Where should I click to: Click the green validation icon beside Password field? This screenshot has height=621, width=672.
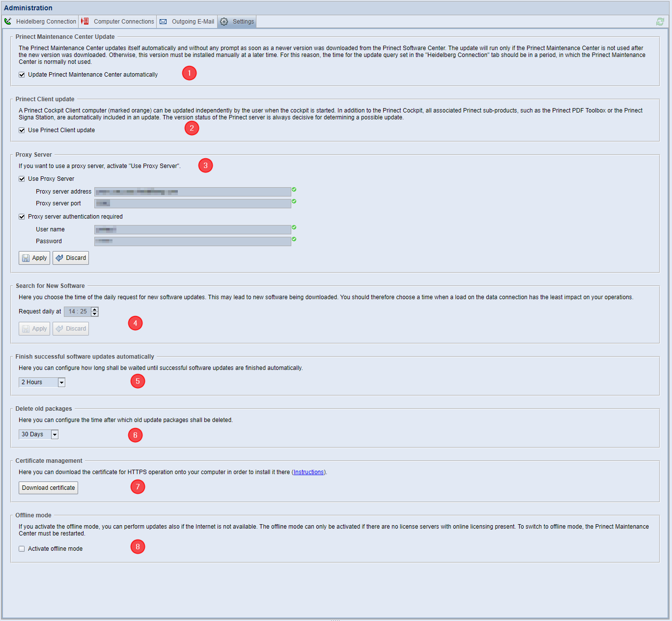294,239
